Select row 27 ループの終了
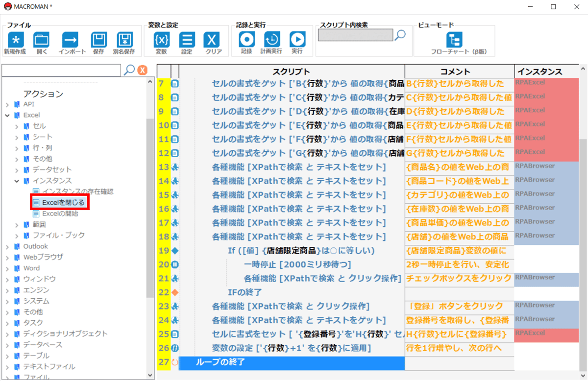588x381 pixels. coord(292,363)
